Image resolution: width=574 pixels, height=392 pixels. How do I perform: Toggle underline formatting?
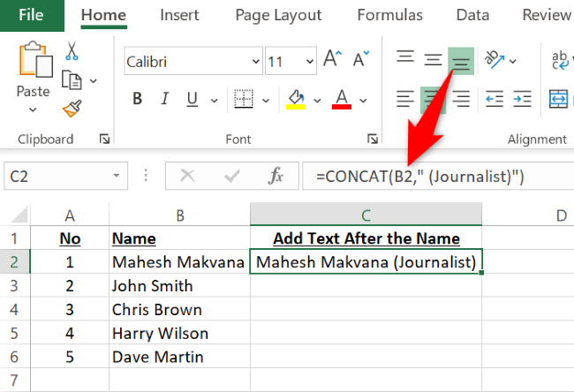click(x=193, y=99)
